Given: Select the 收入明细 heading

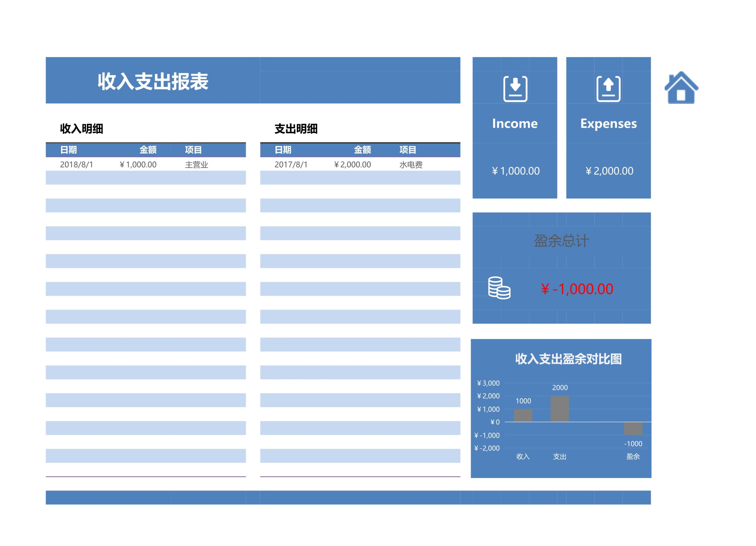Looking at the screenshot, I should 81,129.
